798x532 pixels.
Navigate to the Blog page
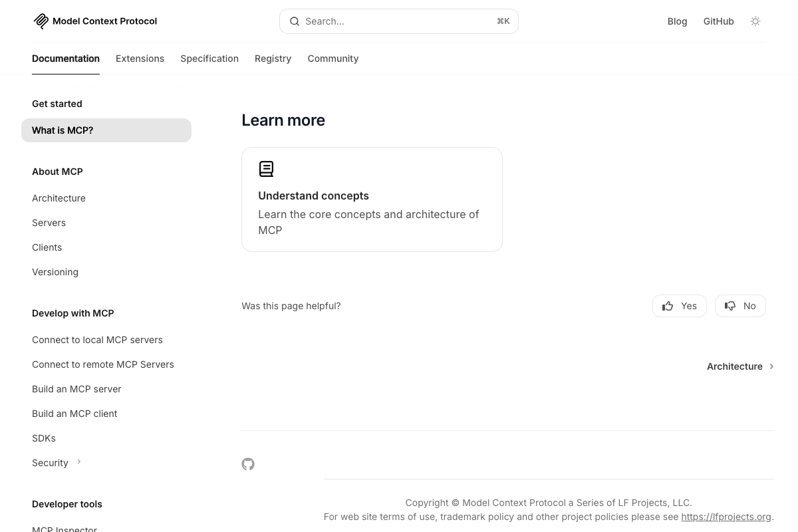pyautogui.click(x=677, y=21)
